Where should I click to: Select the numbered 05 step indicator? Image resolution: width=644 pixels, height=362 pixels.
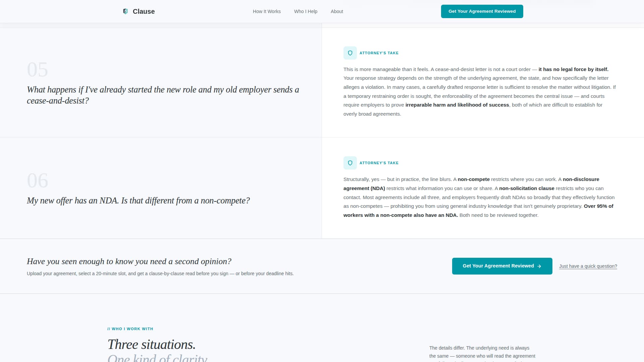click(x=37, y=69)
